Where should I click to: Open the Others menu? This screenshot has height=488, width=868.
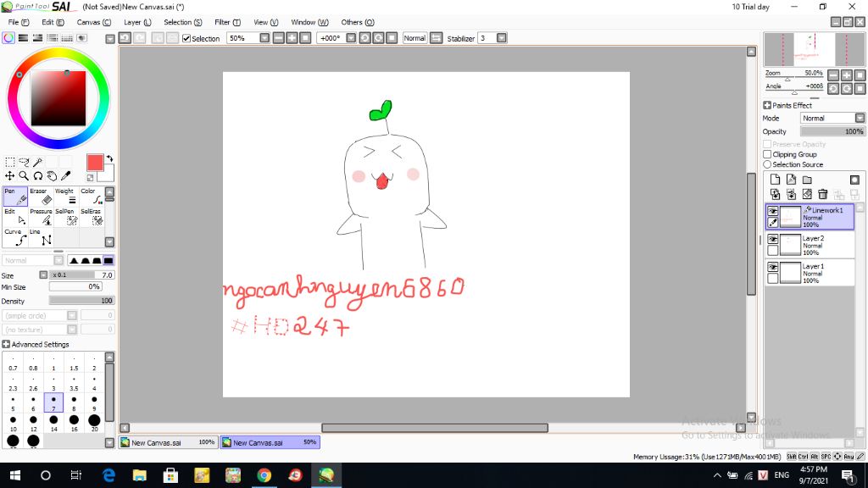click(358, 22)
